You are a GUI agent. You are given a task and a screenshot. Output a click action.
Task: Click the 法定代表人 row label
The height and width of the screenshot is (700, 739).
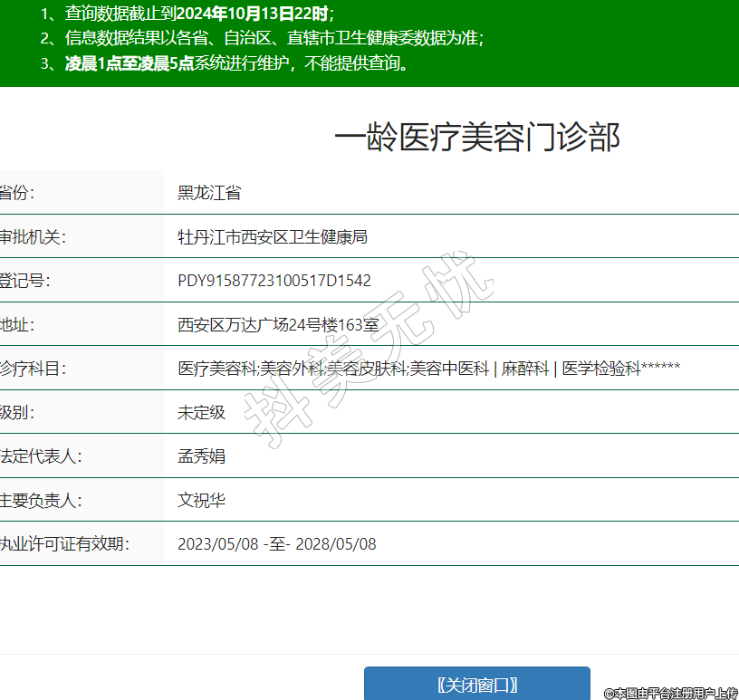[41, 456]
